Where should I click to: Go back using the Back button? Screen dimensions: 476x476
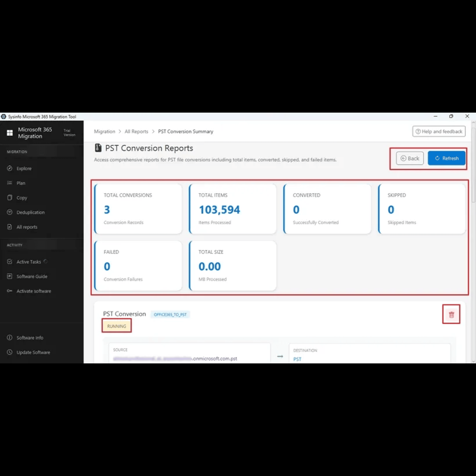click(x=410, y=158)
